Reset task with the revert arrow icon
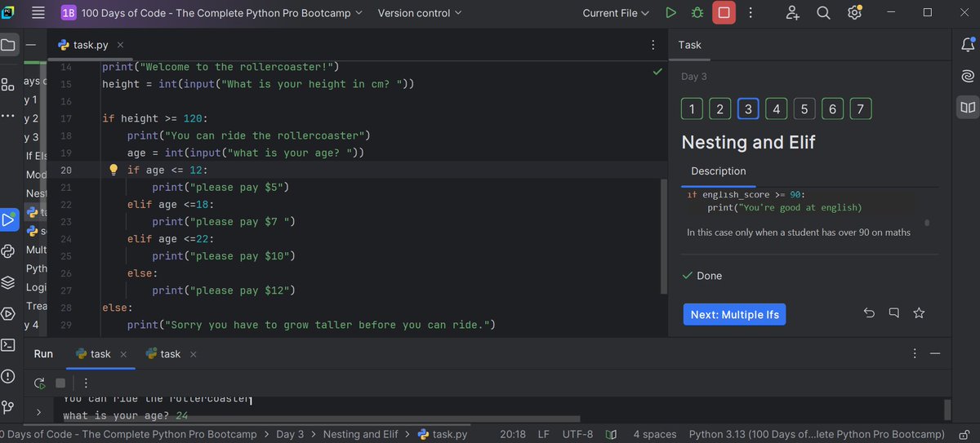The width and height of the screenshot is (980, 443). pos(869,313)
